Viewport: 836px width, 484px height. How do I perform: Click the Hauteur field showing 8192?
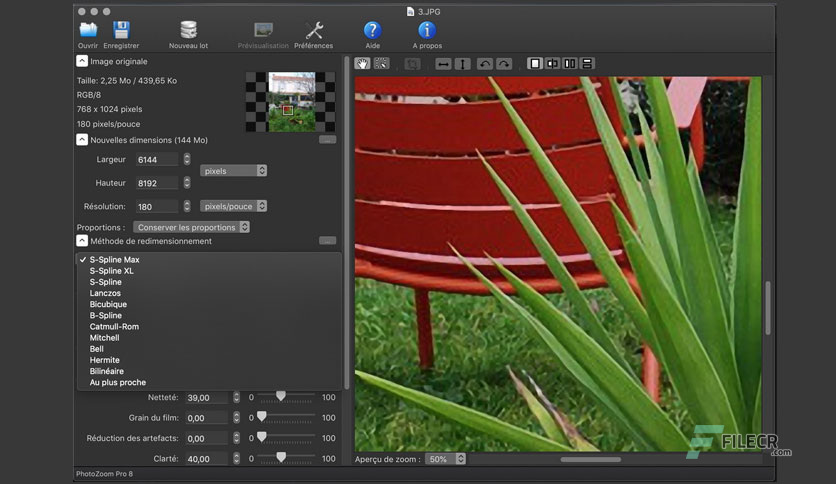click(157, 183)
